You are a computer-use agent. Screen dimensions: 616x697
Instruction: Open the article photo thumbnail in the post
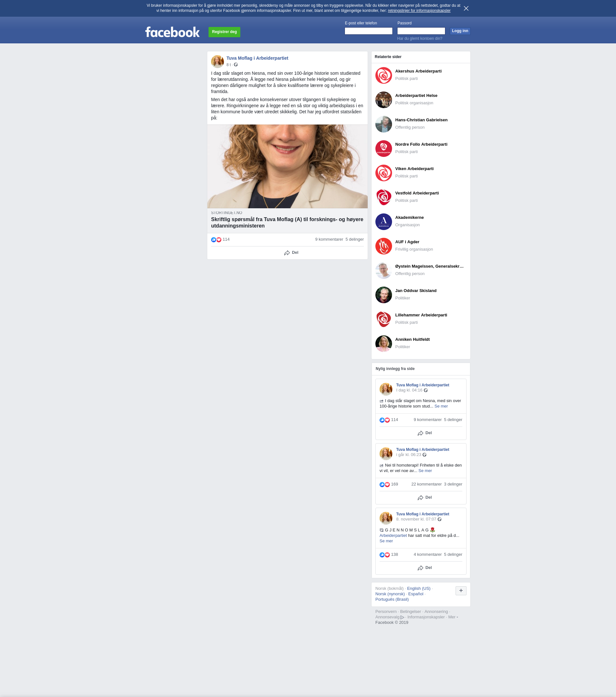click(x=287, y=167)
